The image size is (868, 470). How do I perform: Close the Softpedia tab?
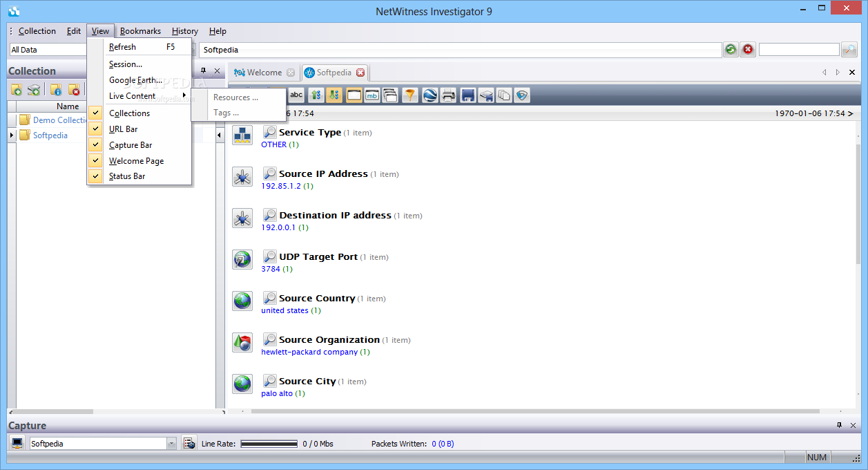(x=360, y=73)
